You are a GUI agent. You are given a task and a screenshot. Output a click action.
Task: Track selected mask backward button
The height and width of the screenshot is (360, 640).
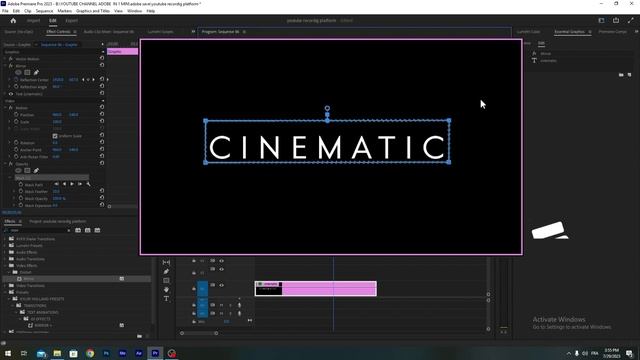pyautogui.click(x=64, y=184)
